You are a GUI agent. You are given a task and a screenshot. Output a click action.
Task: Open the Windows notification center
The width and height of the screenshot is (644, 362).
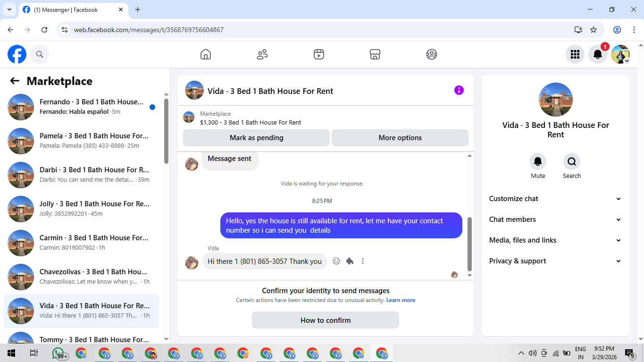coord(630,353)
